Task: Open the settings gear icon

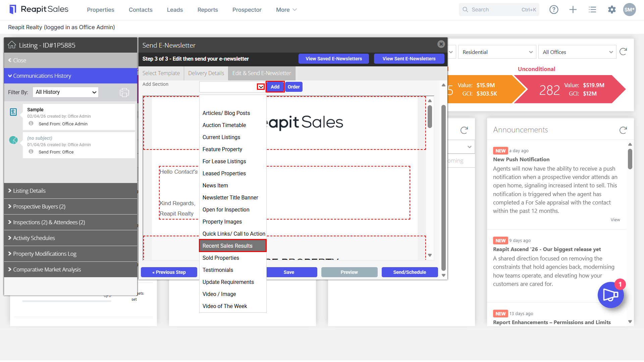Action: point(612,10)
